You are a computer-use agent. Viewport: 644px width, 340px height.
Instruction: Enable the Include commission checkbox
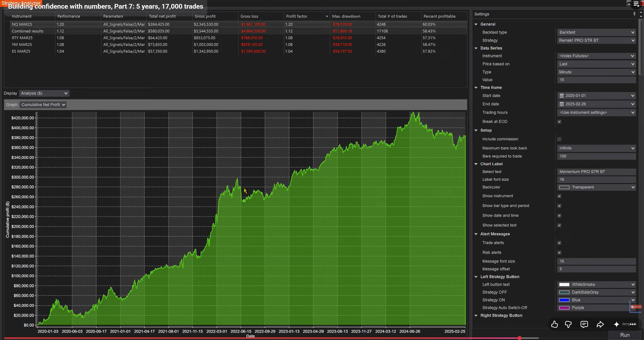click(x=559, y=139)
